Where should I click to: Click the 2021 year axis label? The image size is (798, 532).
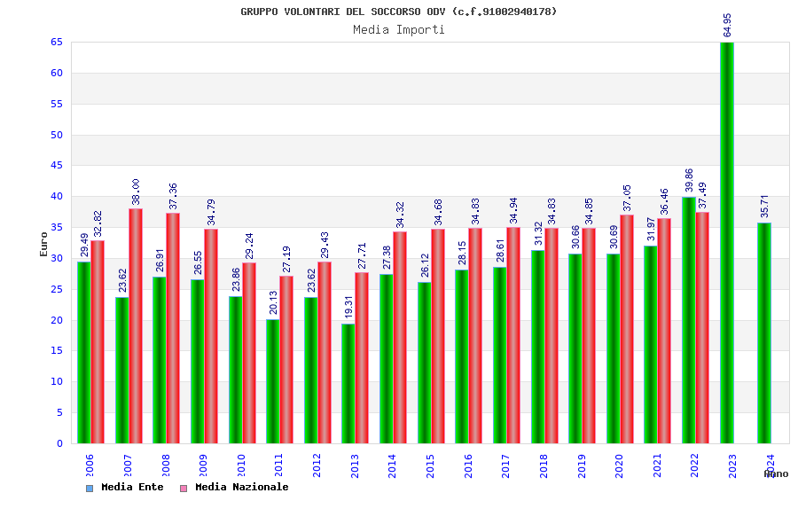click(x=656, y=465)
